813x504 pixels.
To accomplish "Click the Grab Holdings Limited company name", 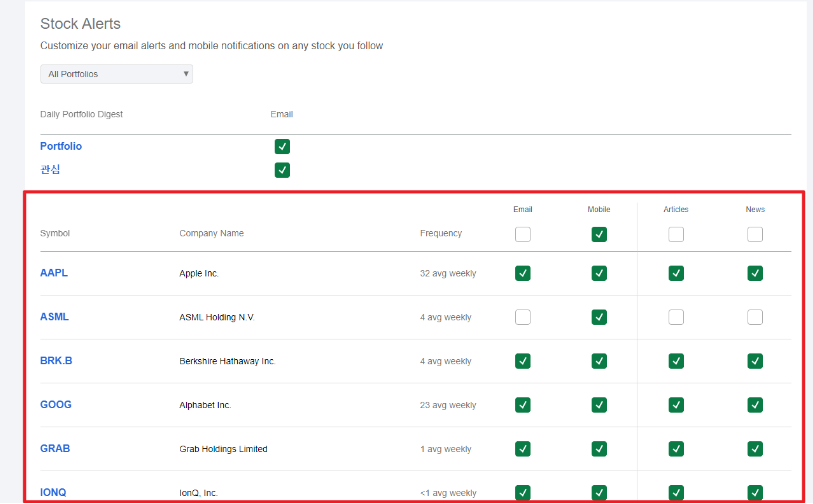I will click(223, 449).
